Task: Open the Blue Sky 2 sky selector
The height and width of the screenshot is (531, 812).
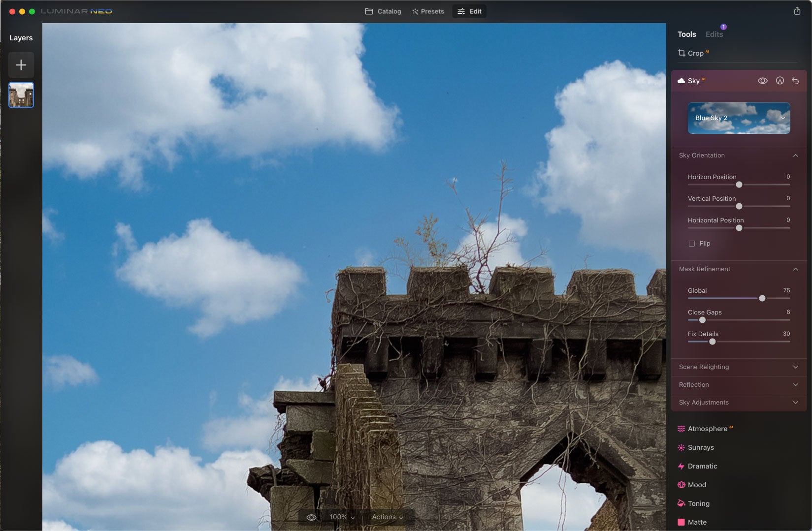Action: [739, 118]
